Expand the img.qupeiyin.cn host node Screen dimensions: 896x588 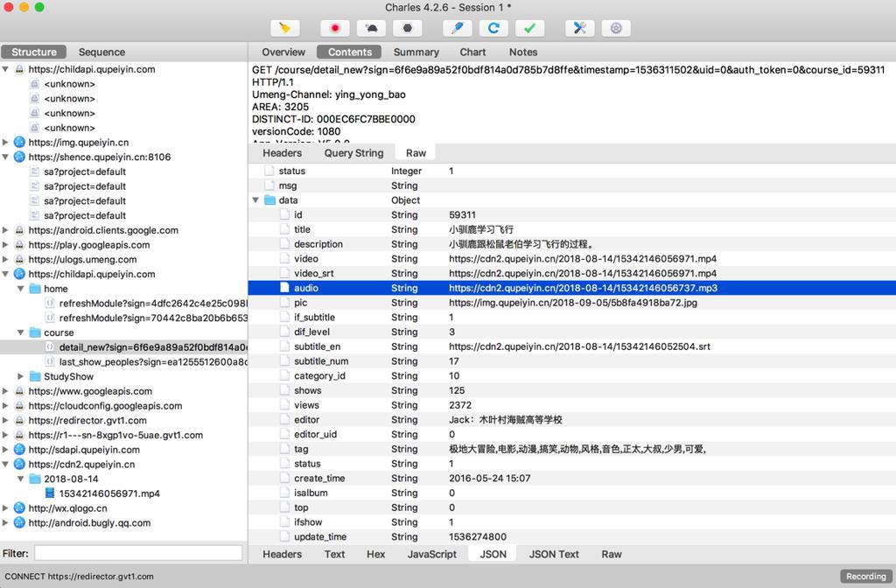click(x=5, y=143)
